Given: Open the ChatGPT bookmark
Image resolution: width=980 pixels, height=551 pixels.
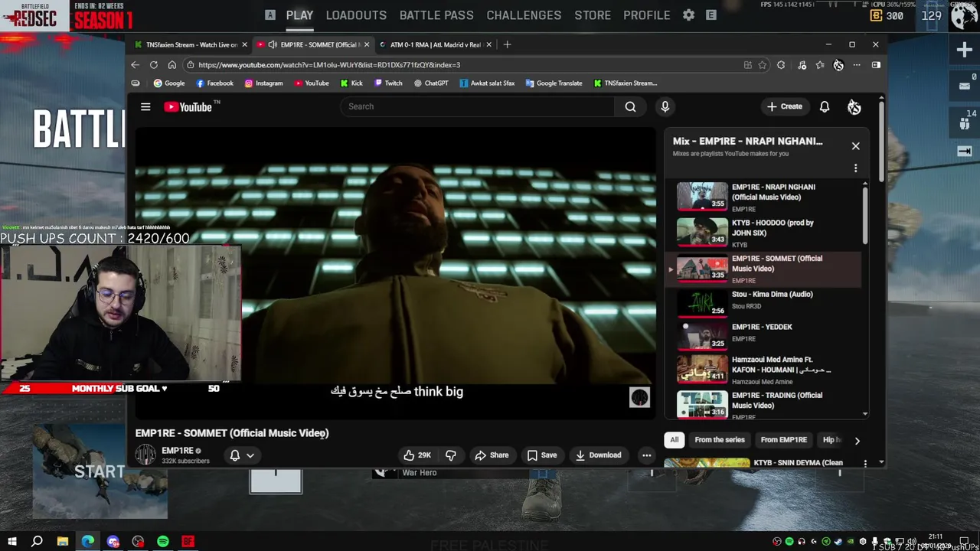Looking at the screenshot, I should pos(430,83).
